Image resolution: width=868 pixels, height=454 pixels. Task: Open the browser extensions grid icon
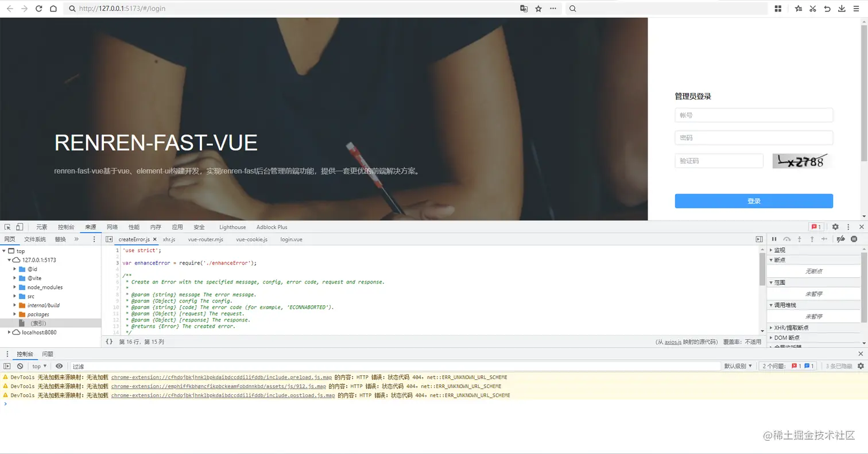(x=778, y=9)
